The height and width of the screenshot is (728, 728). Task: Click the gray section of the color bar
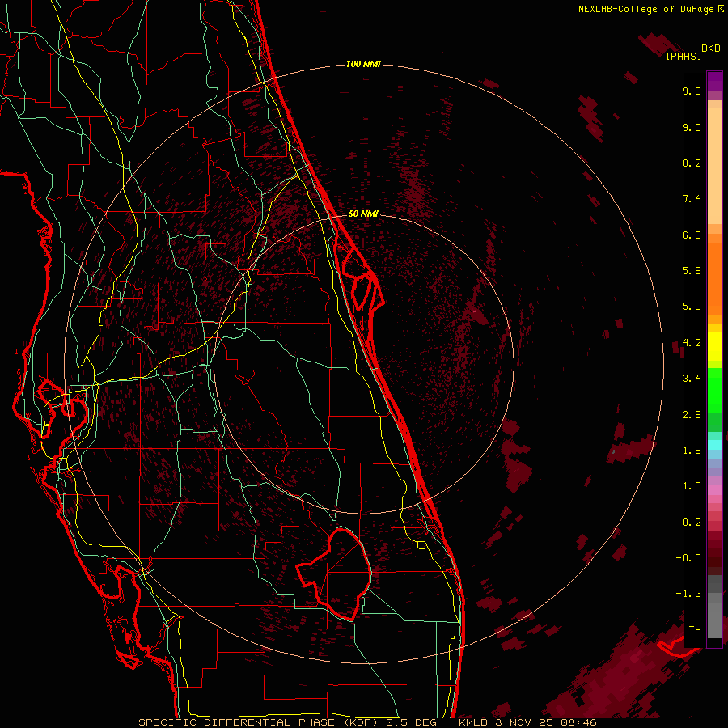click(x=714, y=608)
